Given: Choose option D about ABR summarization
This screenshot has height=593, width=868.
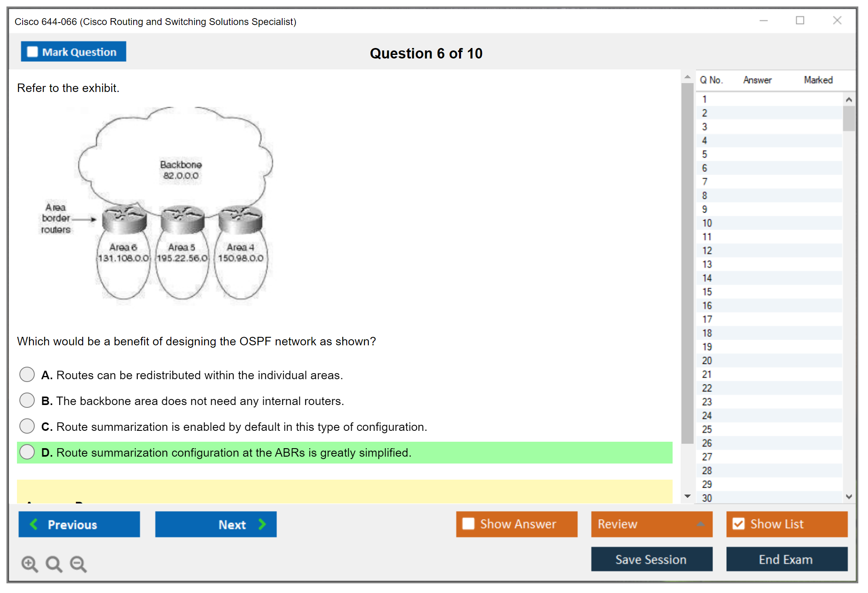Looking at the screenshot, I should (27, 452).
